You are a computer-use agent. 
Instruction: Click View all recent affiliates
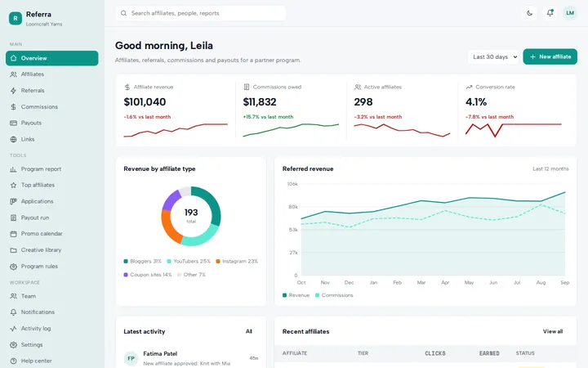[x=553, y=331]
